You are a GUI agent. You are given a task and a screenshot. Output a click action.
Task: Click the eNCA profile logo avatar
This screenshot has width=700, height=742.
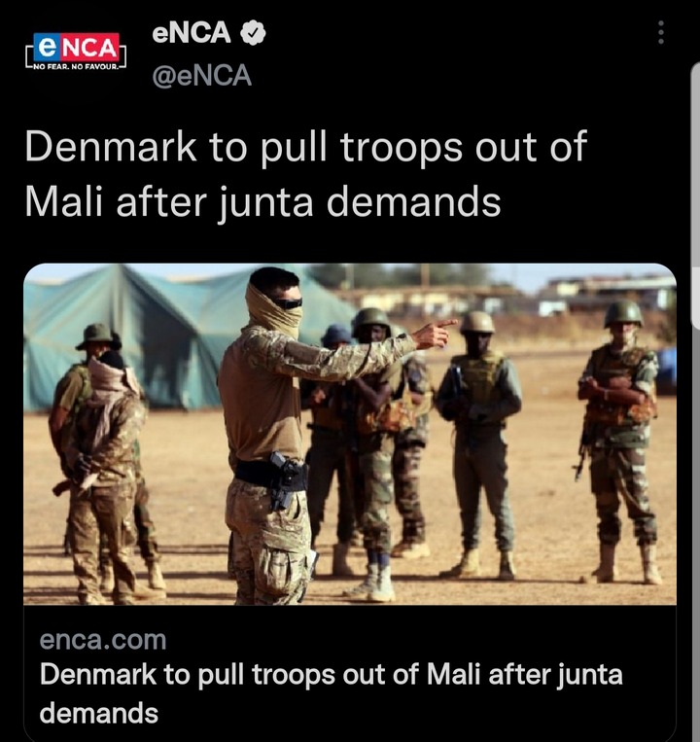point(76,52)
